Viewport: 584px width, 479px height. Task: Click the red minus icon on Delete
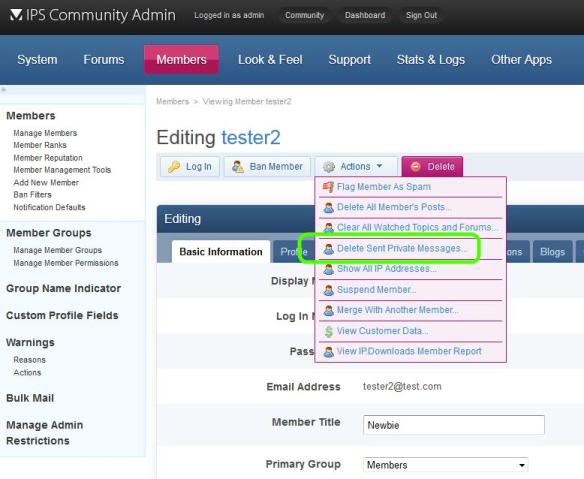point(416,166)
